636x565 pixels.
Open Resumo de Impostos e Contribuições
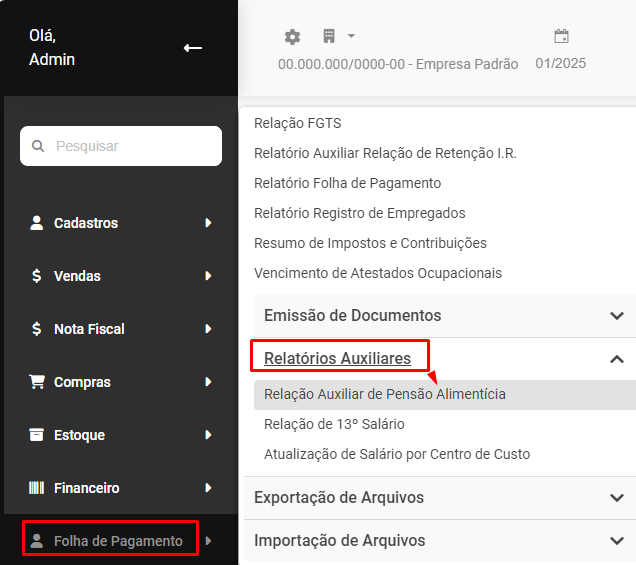coord(370,243)
